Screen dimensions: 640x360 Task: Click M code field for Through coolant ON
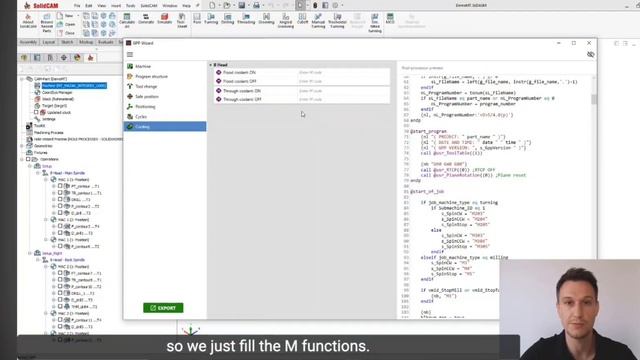pyautogui.click(x=343, y=91)
